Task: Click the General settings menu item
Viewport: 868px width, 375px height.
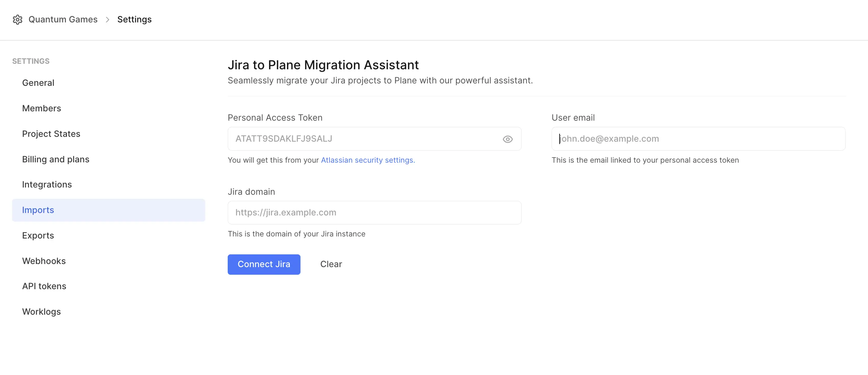Action: click(x=38, y=82)
